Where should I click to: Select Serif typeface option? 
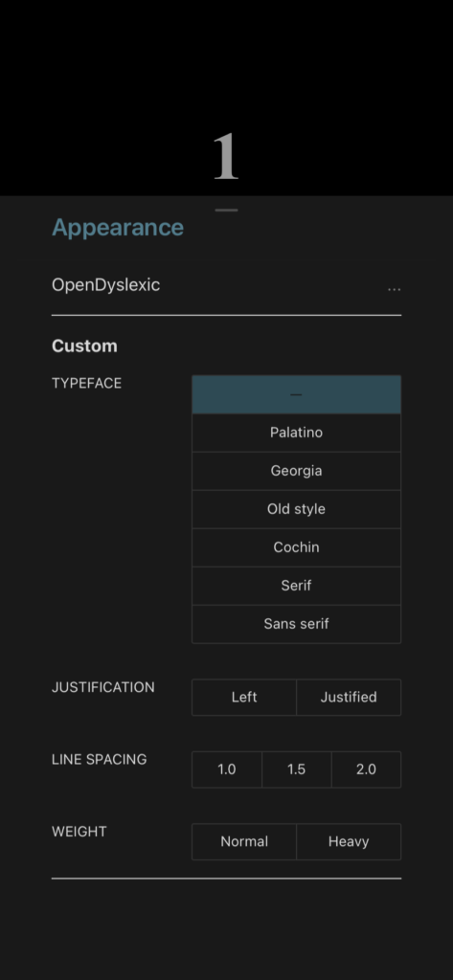click(296, 585)
